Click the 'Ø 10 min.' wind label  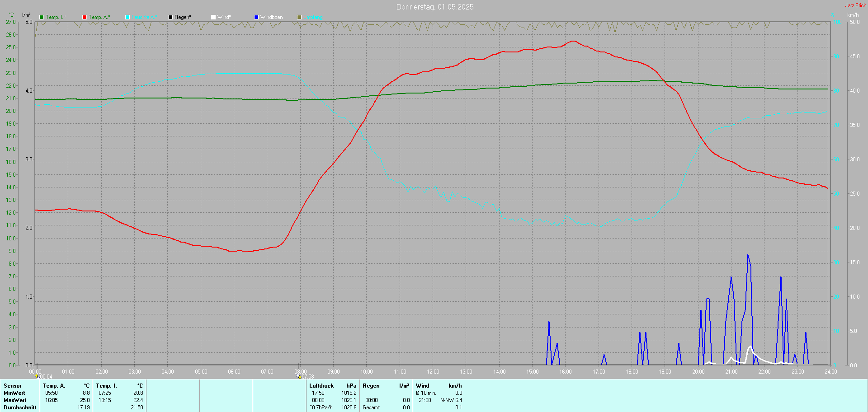[x=426, y=393]
